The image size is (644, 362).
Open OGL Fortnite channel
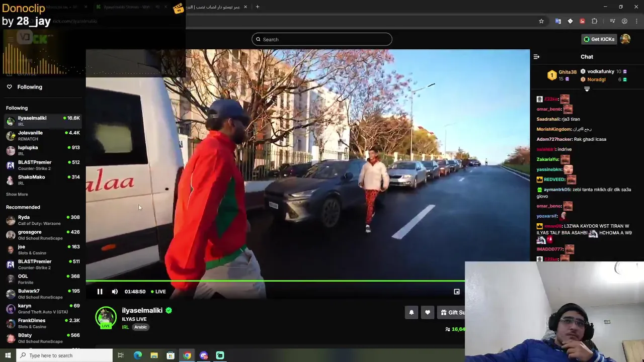(43, 279)
